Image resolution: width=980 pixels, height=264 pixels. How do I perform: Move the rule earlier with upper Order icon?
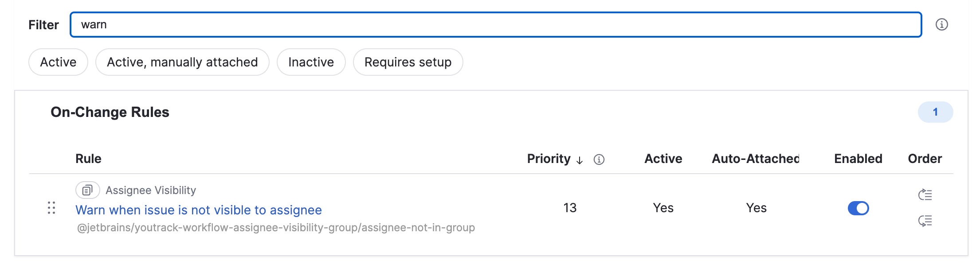click(925, 195)
